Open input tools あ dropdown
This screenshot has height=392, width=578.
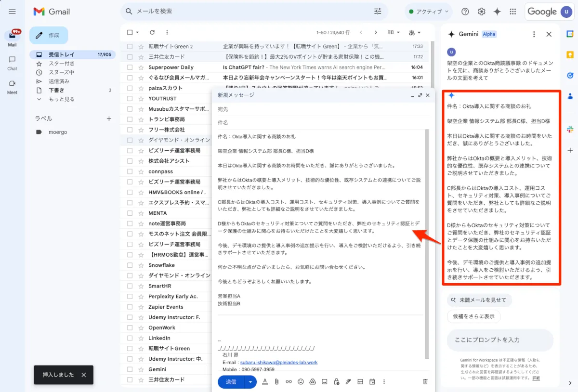415,32
